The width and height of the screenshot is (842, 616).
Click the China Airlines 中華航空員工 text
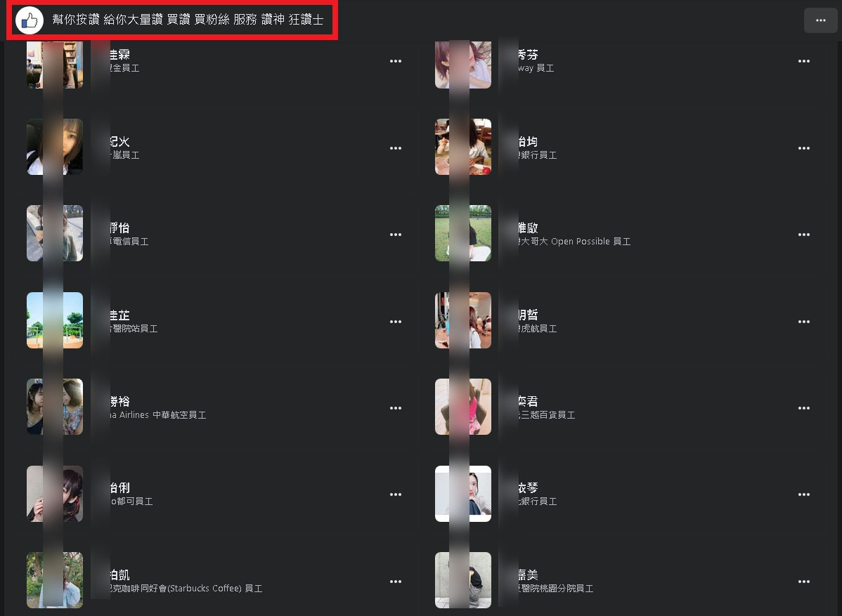coord(157,415)
